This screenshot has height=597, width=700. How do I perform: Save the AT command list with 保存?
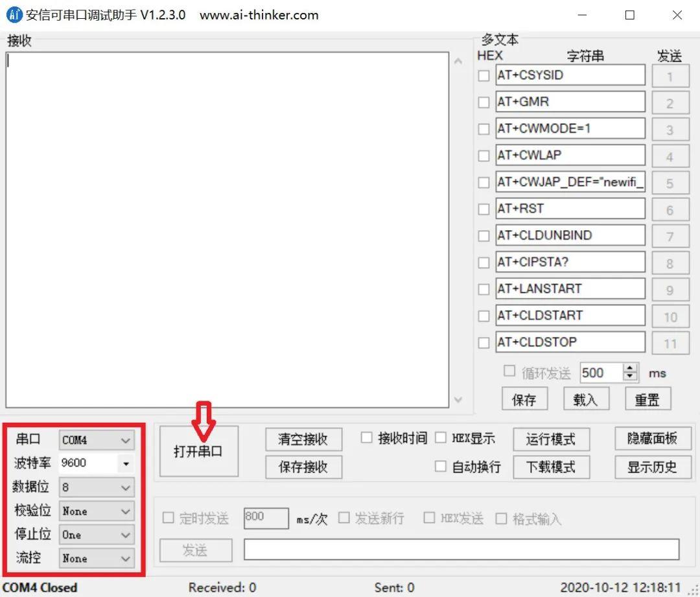[x=525, y=399]
